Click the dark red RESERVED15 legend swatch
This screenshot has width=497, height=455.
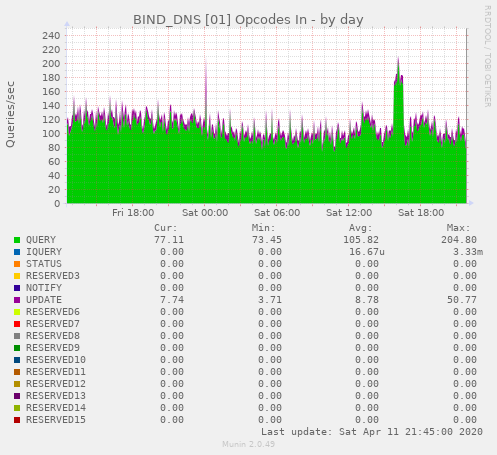[x=17, y=420]
